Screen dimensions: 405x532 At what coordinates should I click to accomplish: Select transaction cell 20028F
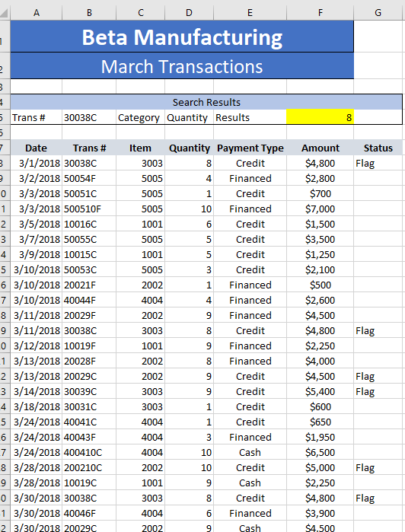click(x=89, y=361)
